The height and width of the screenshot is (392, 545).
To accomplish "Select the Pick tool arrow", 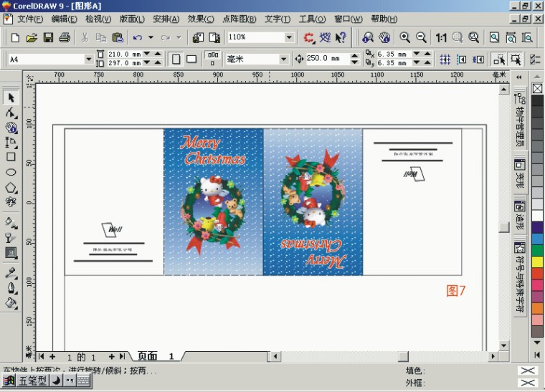I will coord(11,97).
